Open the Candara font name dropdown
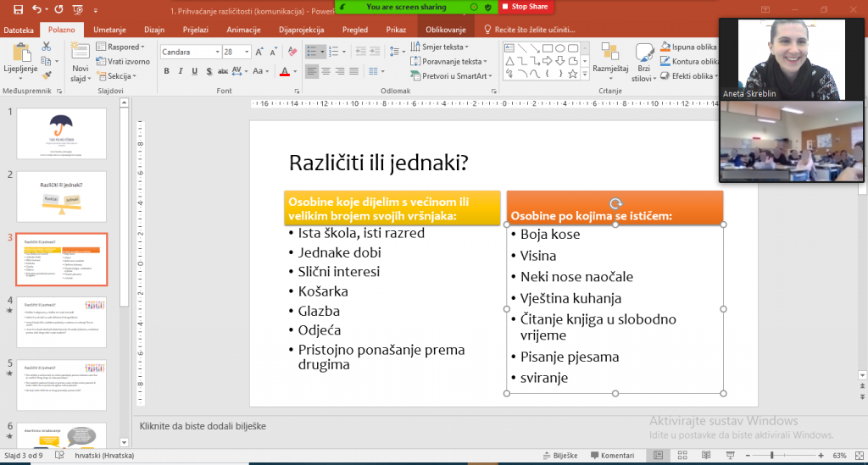 click(215, 52)
